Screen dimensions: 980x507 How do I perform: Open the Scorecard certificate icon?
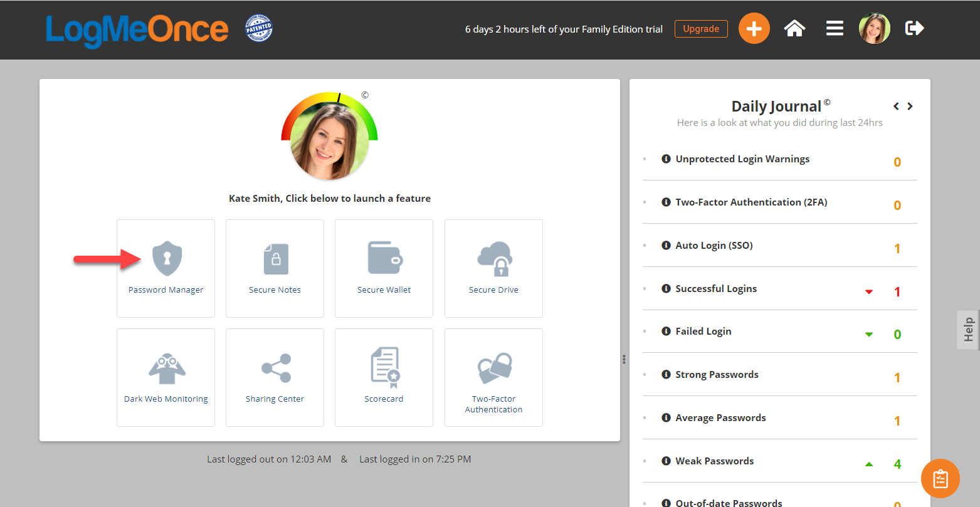pyautogui.click(x=385, y=368)
